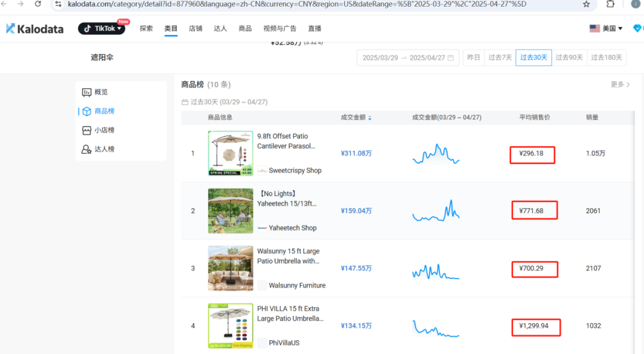This screenshot has height=354, width=644.
Task: Go forward in browser history
Action: [20, 4]
